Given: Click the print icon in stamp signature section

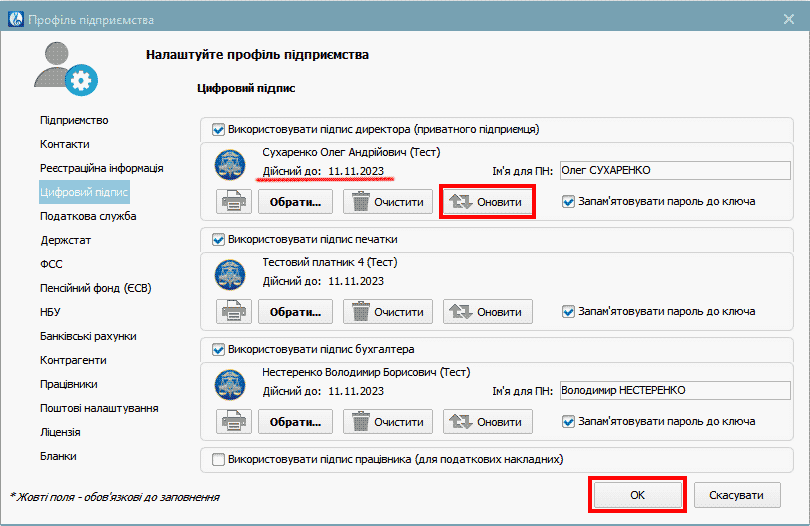Looking at the screenshot, I should [233, 311].
